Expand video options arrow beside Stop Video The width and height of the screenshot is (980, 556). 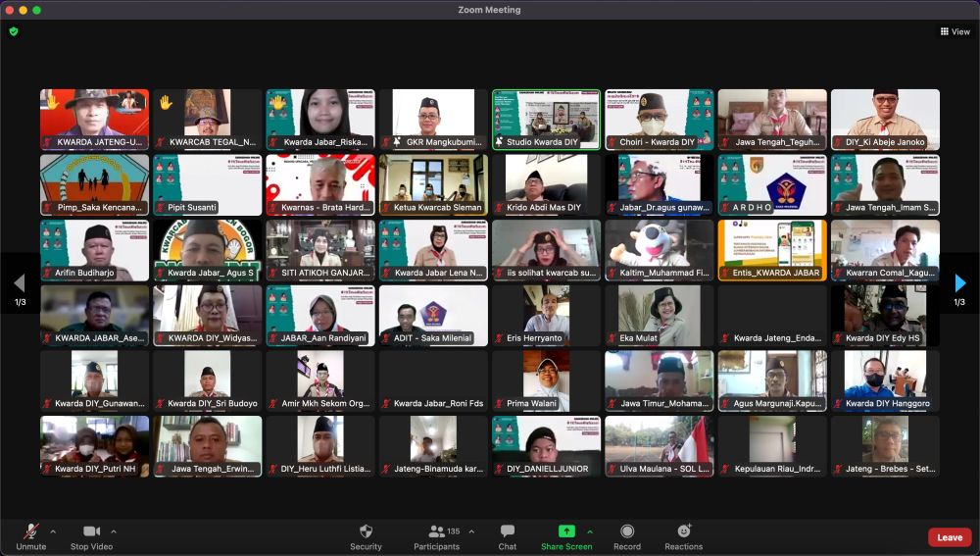(114, 531)
